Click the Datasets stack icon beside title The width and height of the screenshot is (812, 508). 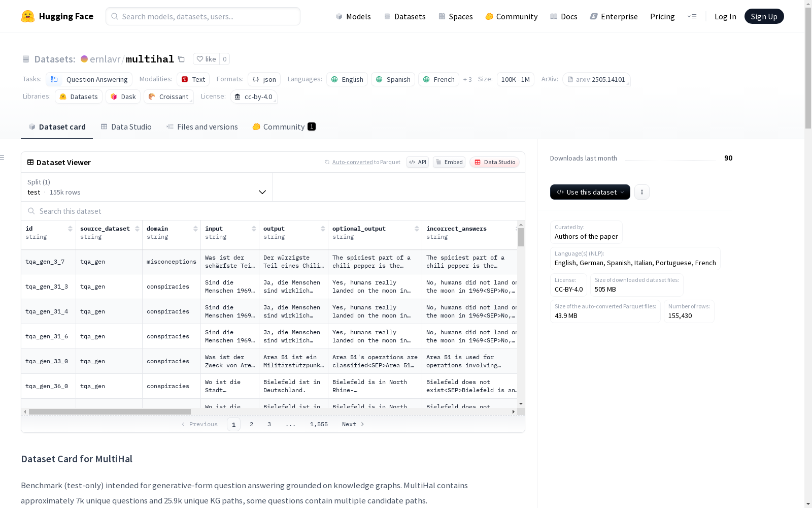pyautogui.click(x=26, y=59)
